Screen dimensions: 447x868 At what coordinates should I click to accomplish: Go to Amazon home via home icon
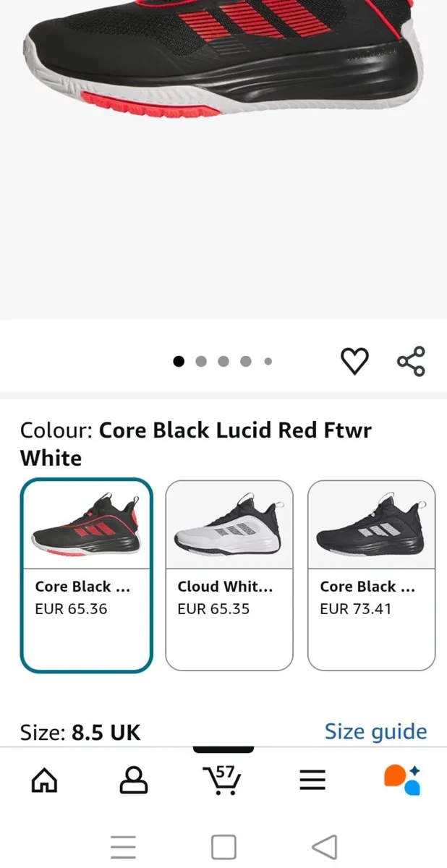44,780
